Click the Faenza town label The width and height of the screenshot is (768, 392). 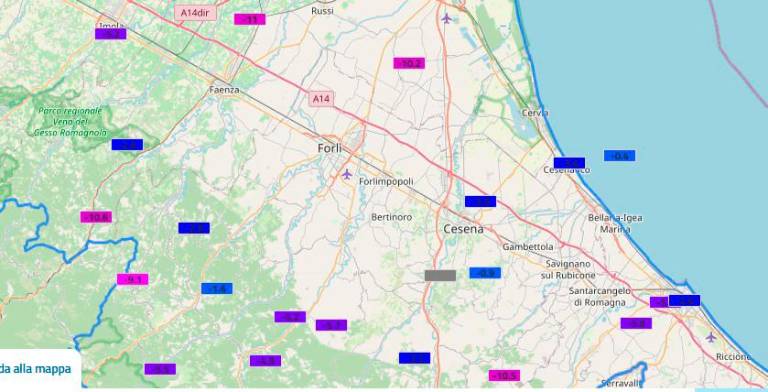coord(224,90)
